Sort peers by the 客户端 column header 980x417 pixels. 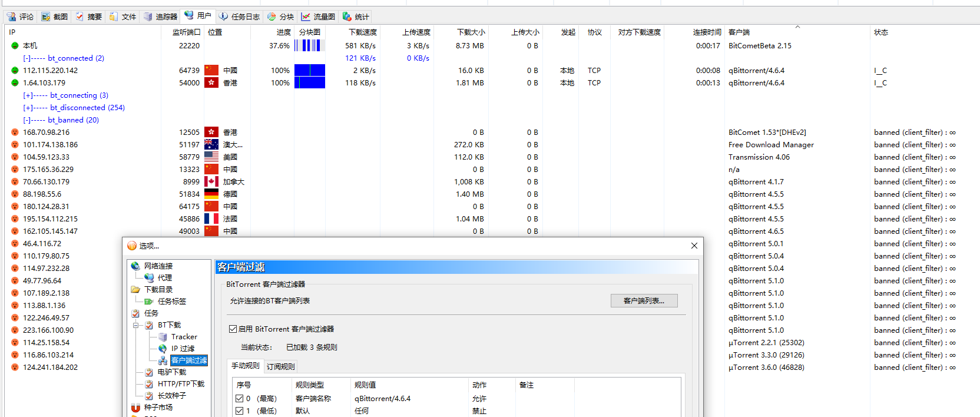(797, 32)
